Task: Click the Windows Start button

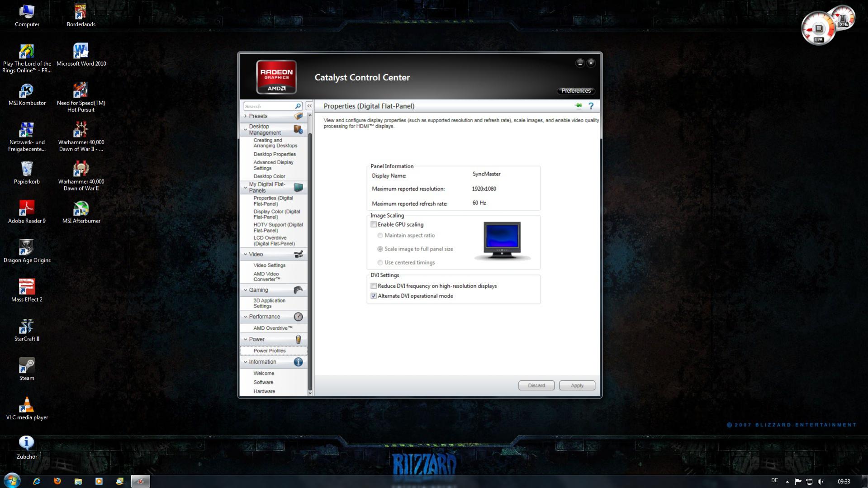Action: coord(12,480)
